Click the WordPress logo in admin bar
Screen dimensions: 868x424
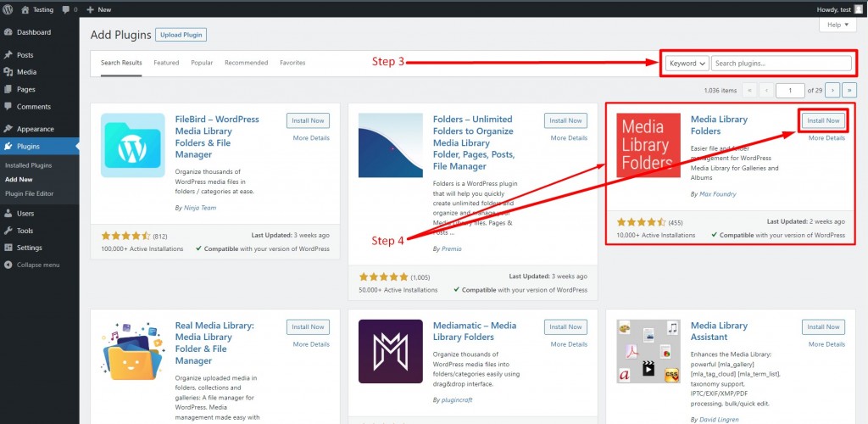8,9
